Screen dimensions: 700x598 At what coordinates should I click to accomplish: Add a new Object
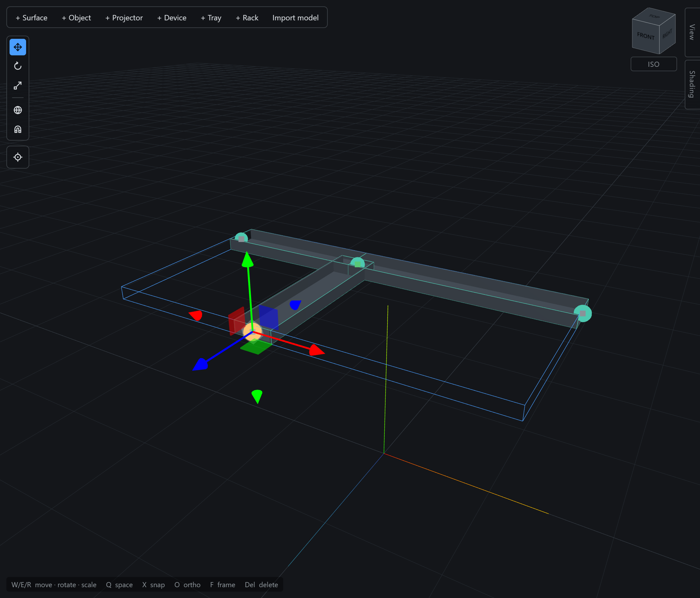click(76, 17)
